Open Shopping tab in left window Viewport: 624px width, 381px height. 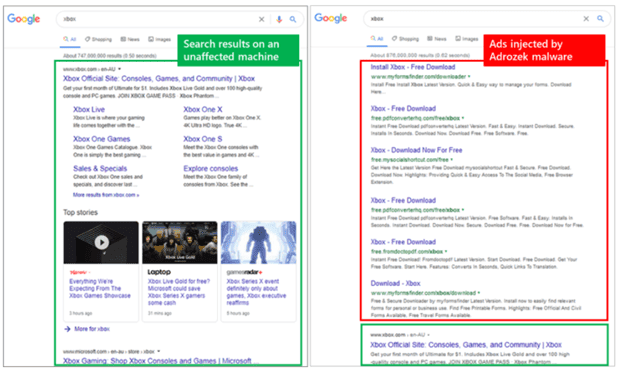point(98,39)
